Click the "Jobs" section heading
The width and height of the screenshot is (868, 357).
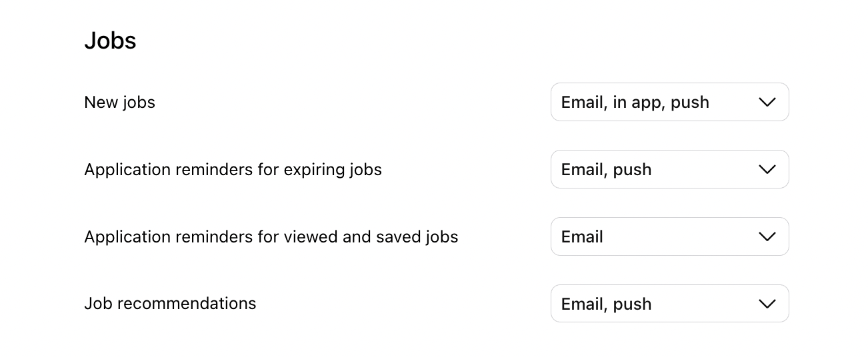point(110,41)
